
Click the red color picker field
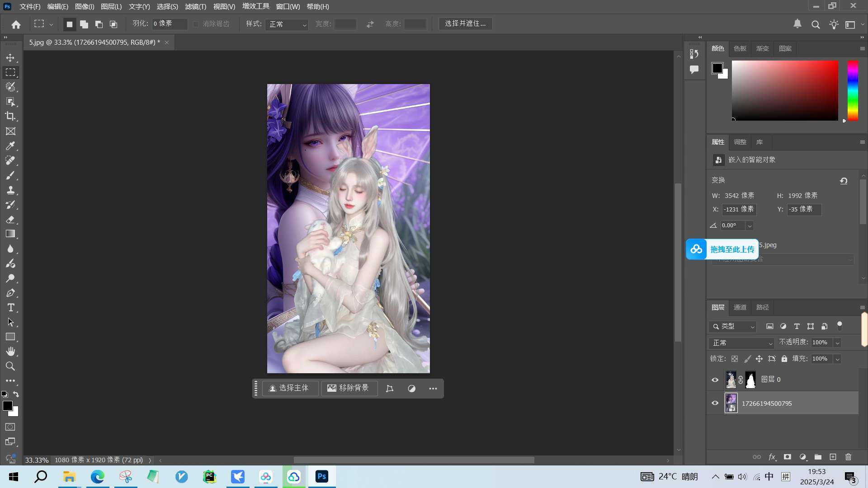pos(785,90)
